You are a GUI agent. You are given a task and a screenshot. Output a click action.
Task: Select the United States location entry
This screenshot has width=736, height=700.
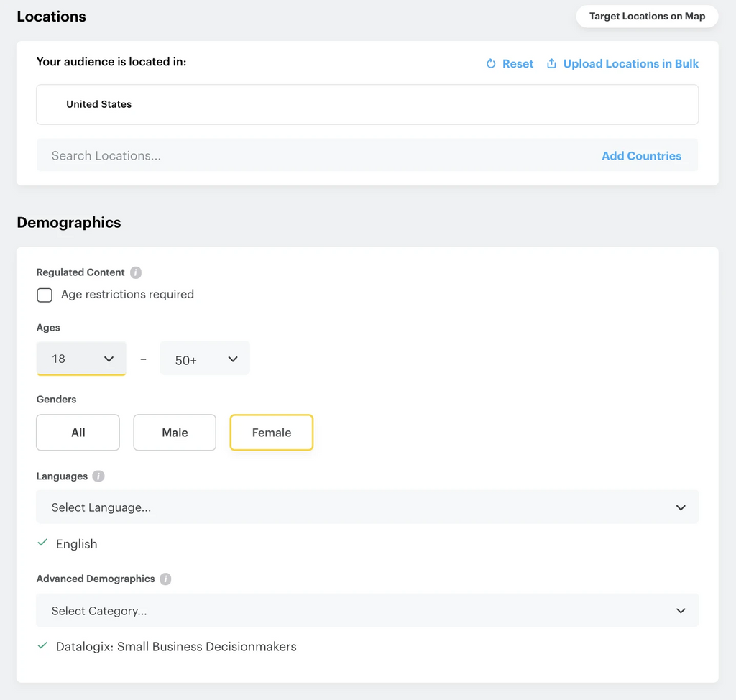coord(99,104)
